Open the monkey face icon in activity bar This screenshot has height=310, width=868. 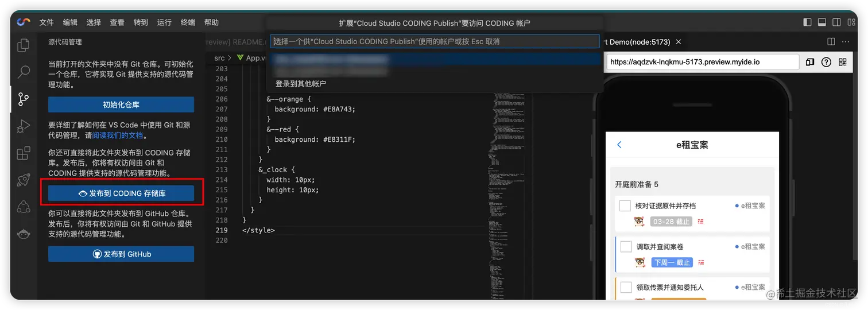pos(24,234)
